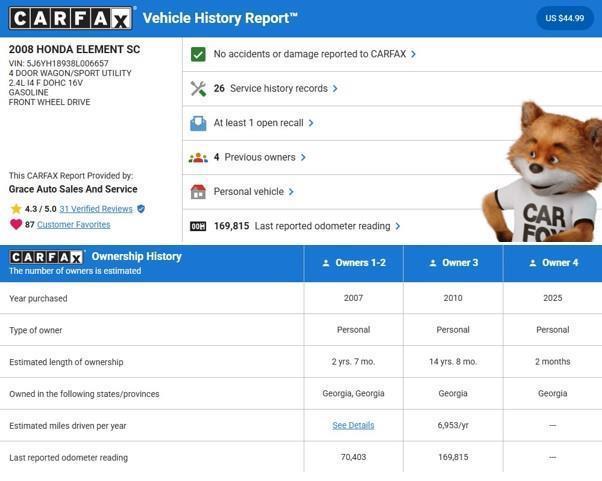Image resolution: width=602 pixels, height=481 pixels.
Task: Click Grace Auto Sales And Service name
Action: pos(73,189)
